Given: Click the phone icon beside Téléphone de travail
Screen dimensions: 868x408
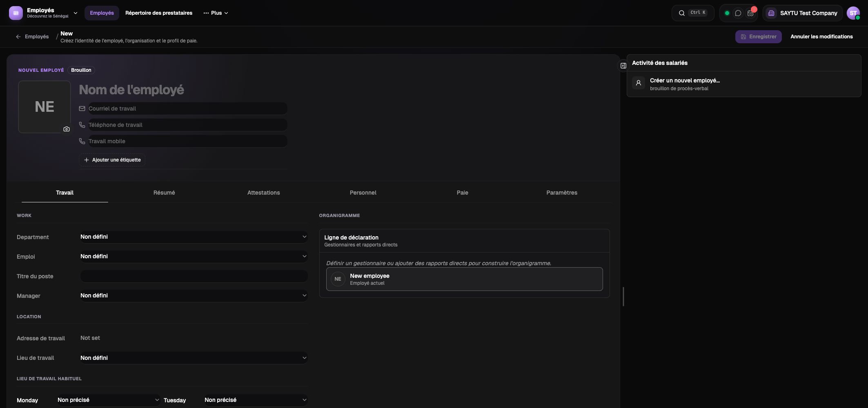Looking at the screenshot, I should tap(82, 125).
